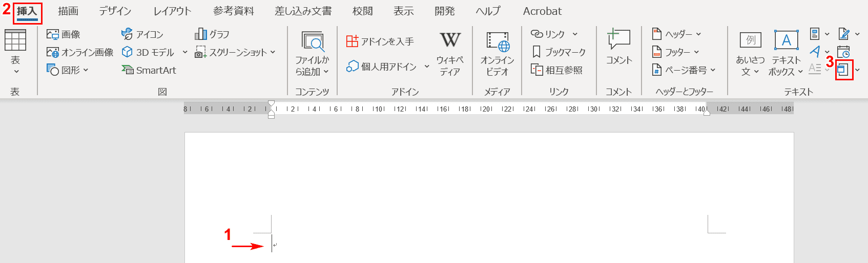Open the ヘッダー (Header) dropdown
The width and height of the screenshot is (868, 263).
pos(676,34)
